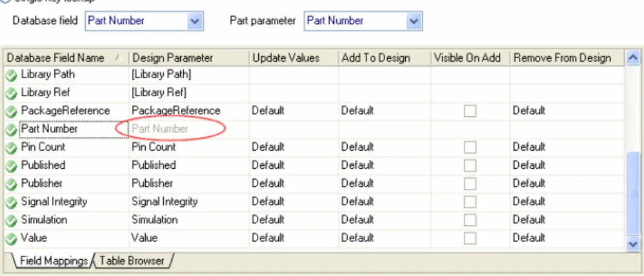The height and width of the screenshot is (276, 644).
Task: Click the green check icon beside Signal Integrity
Action: 11,203
